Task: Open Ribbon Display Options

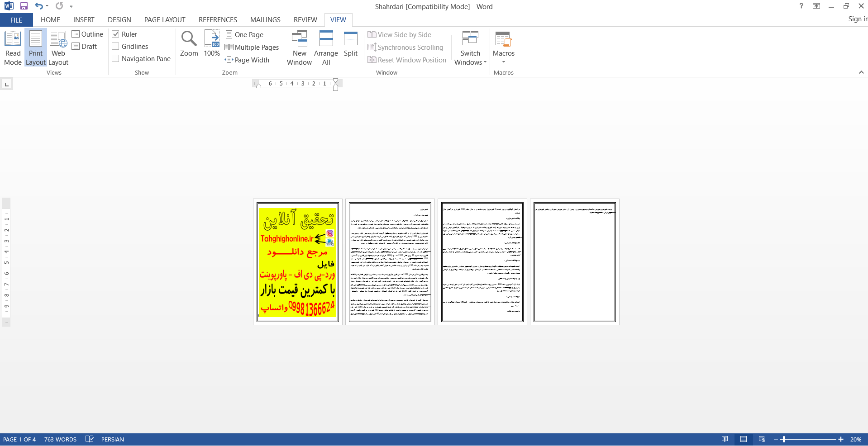Action: click(x=816, y=6)
